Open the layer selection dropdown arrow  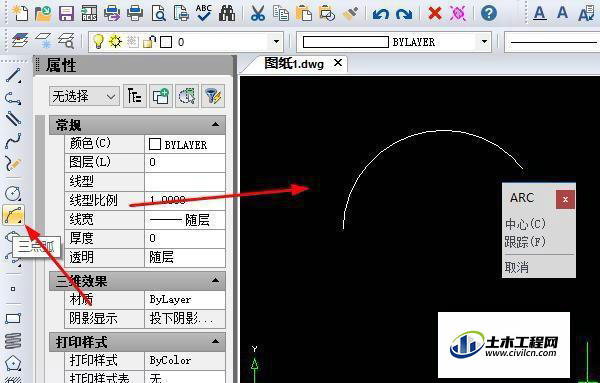[276, 41]
